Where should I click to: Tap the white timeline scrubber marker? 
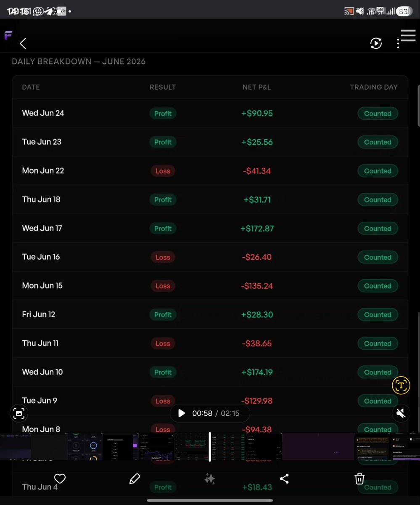tap(210, 447)
